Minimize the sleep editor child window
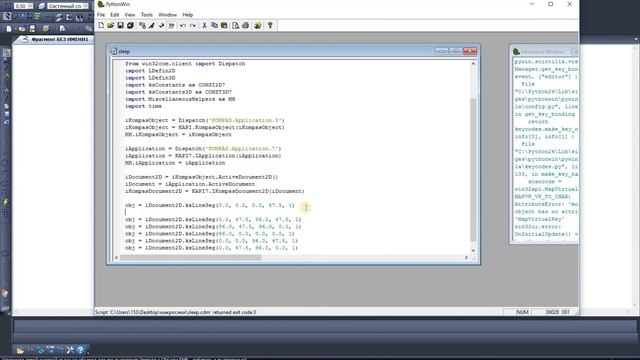Image resolution: width=640 pixels, height=360 pixels. point(441,51)
